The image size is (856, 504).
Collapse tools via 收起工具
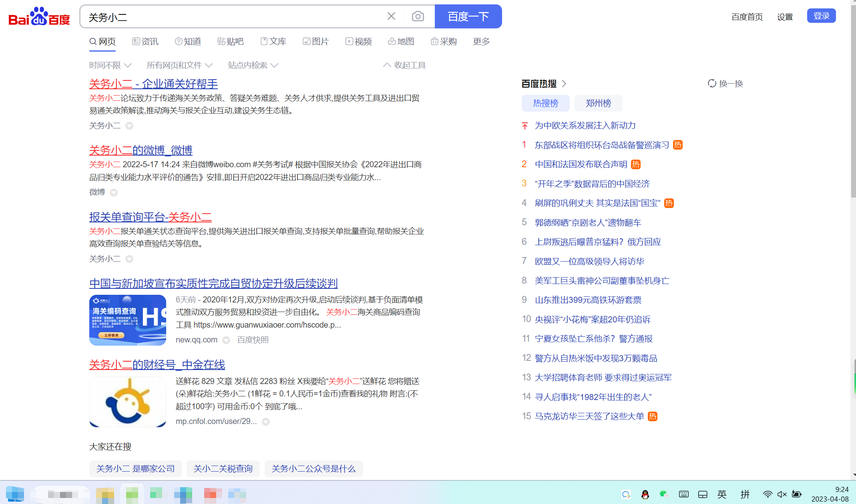[404, 65]
